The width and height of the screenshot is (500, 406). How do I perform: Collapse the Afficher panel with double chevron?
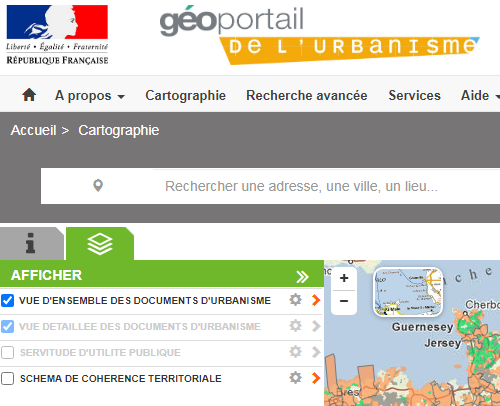pos(302,276)
